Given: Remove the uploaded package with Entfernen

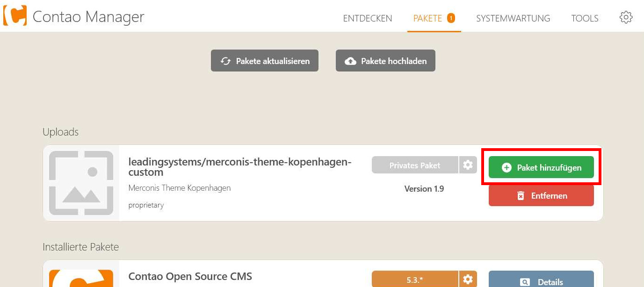Looking at the screenshot, I should pos(541,196).
